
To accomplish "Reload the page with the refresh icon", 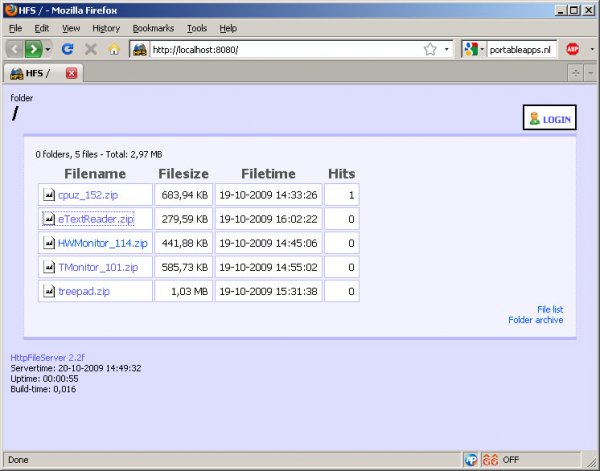I will pyautogui.click(x=68, y=48).
